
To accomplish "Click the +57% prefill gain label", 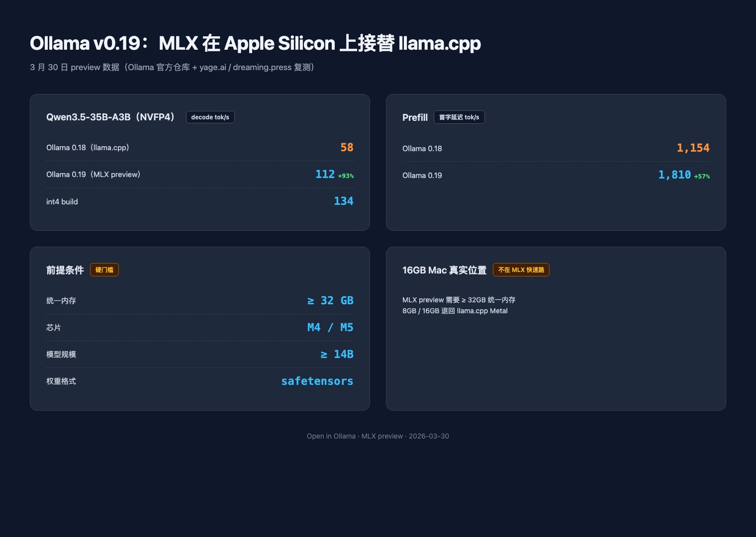I will pos(702,177).
